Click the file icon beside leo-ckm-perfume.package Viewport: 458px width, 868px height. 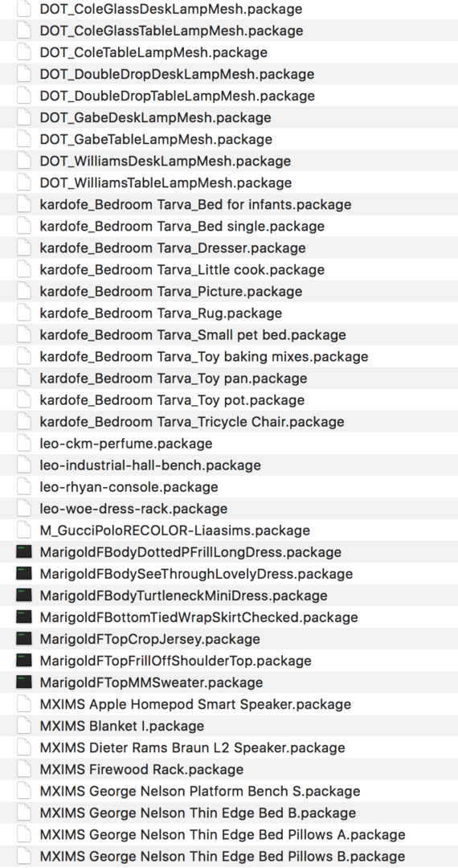[x=24, y=444]
